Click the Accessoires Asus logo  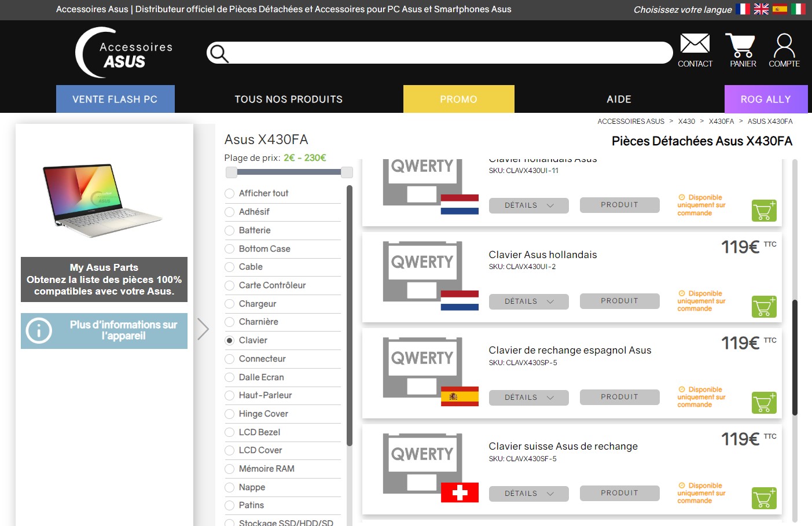coord(124,53)
